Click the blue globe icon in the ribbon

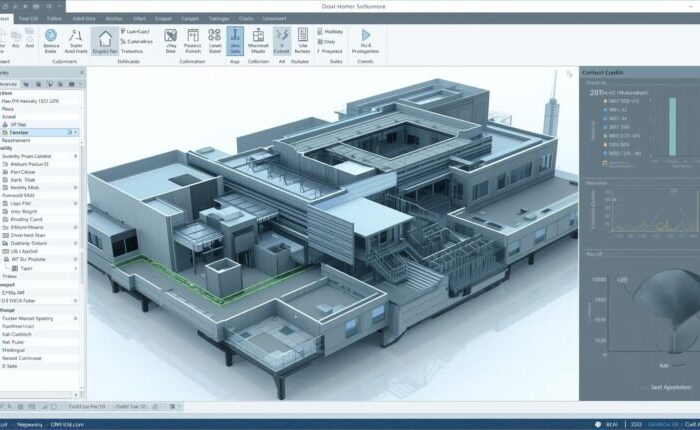point(51,35)
